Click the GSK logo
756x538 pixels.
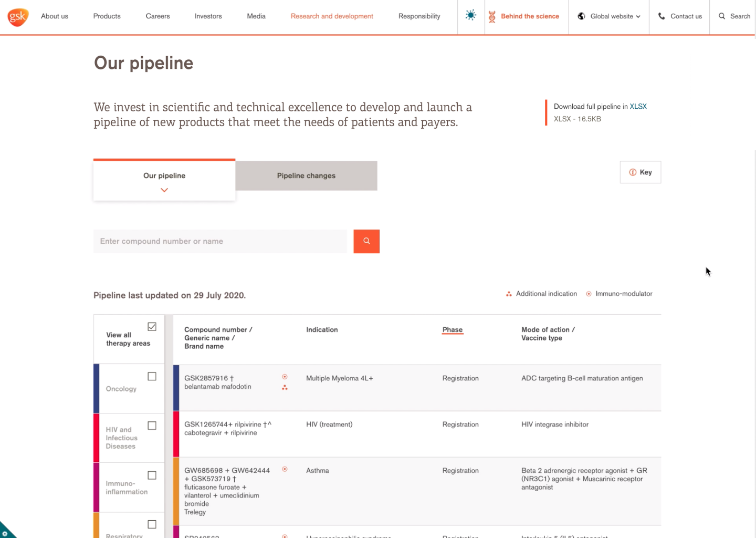(17, 16)
